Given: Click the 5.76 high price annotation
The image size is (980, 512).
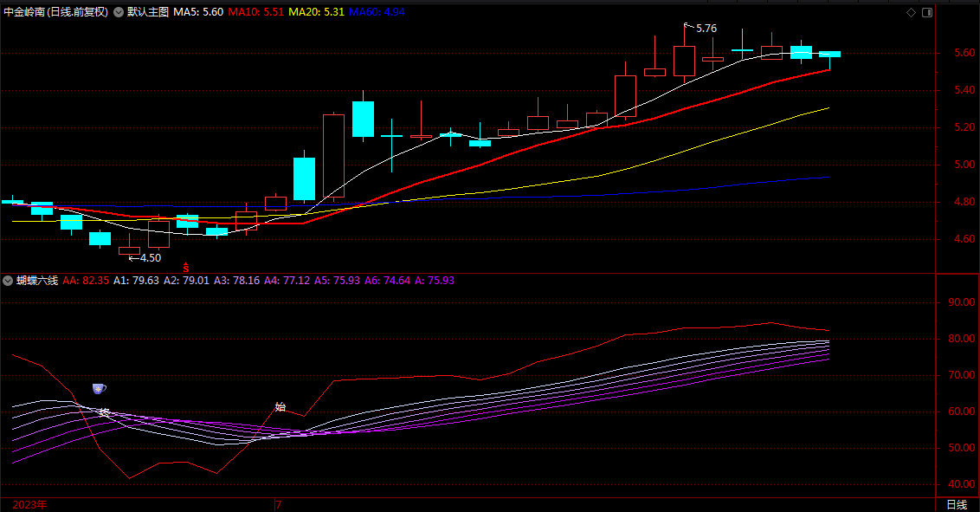Looking at the screenshot, I should [x=706, y=29].
